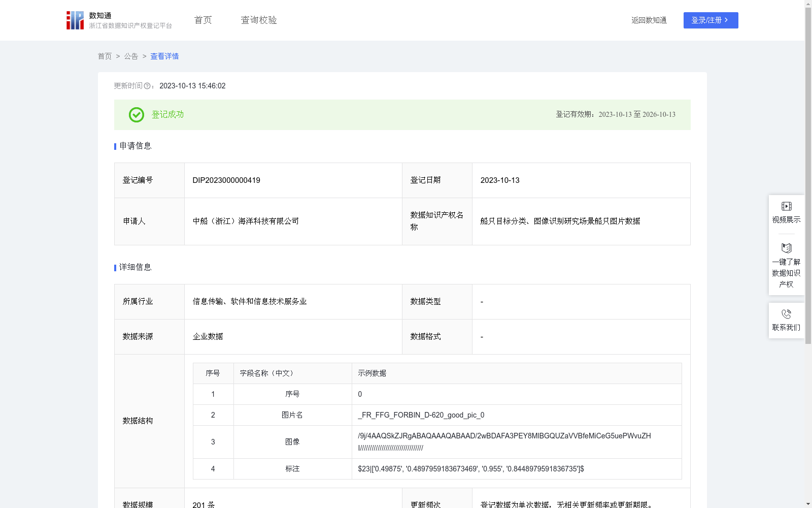Open 一键了解数据知识产权 guide icon
812x508 pixels.
coord(786,248)
